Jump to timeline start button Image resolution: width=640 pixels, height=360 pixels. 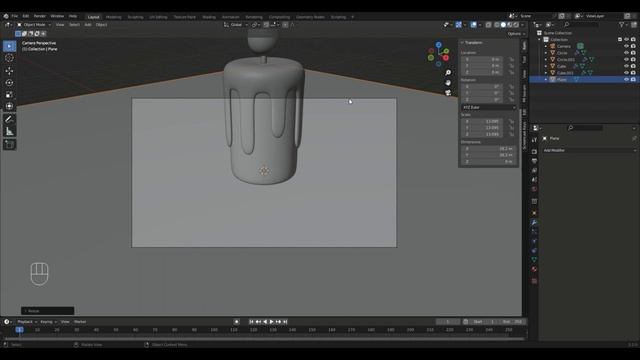point(251,322)
